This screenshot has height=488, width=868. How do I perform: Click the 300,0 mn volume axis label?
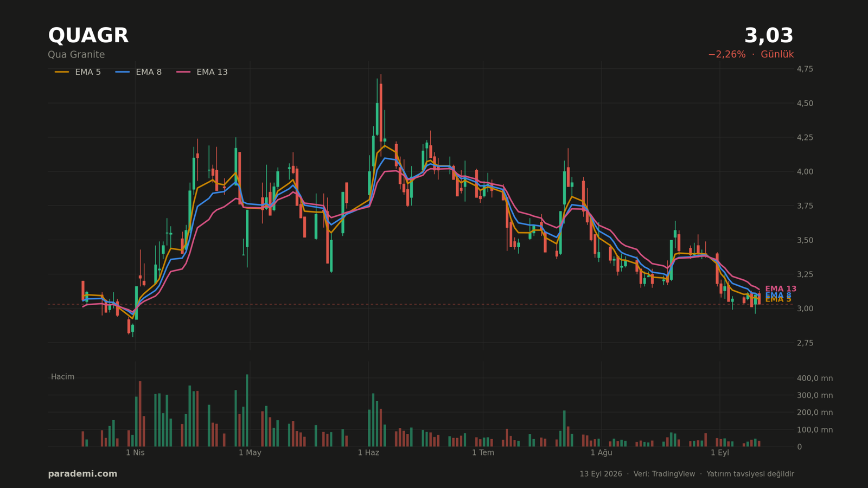pyautogui.click(x=815, y=395)
